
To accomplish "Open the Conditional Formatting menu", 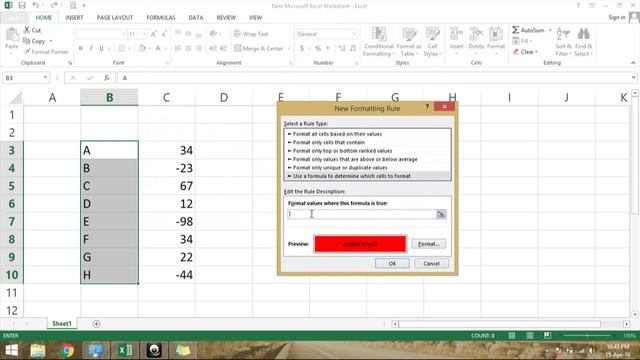I will click(379, 42).
